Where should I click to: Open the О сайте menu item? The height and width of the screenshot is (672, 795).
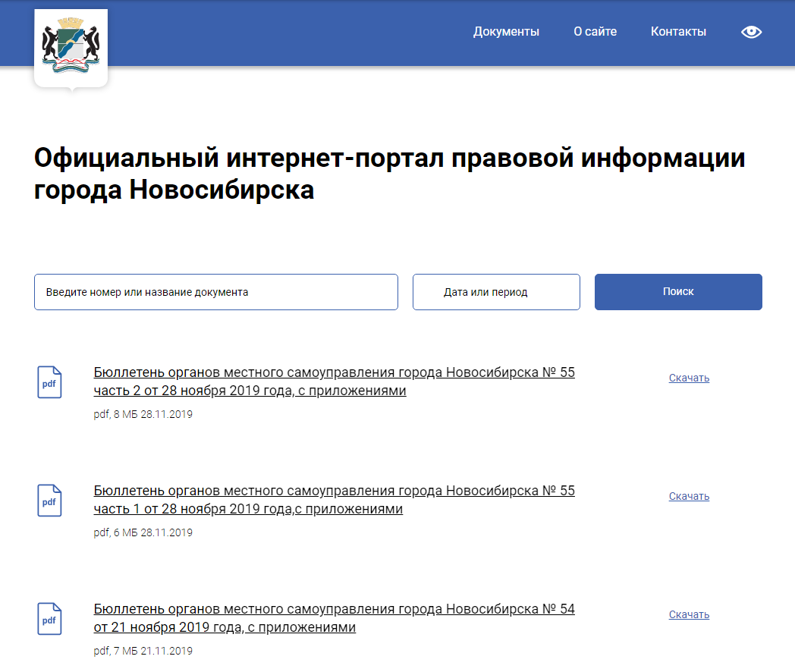click(595, 32)
